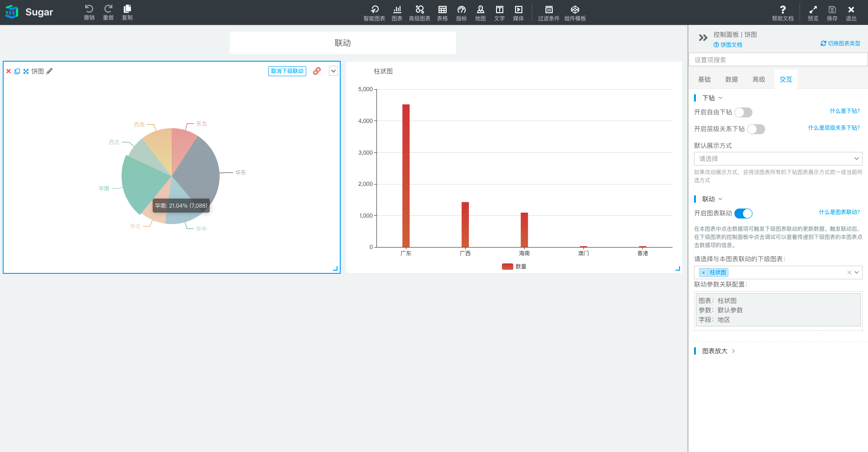Viewport: 868px width, 452px height.
Task: Click the Sugar logo
Action: pyautogui.click(x=29, y=12)
